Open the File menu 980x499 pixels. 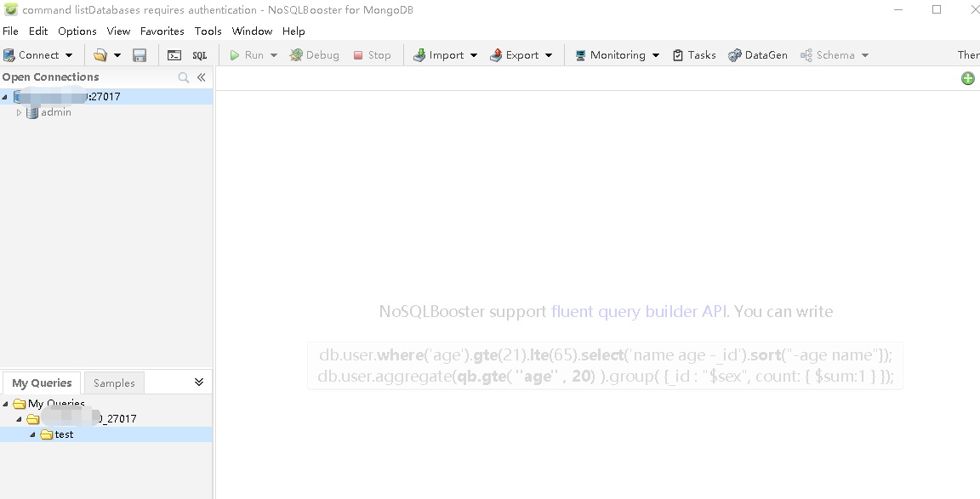[10, 31]
